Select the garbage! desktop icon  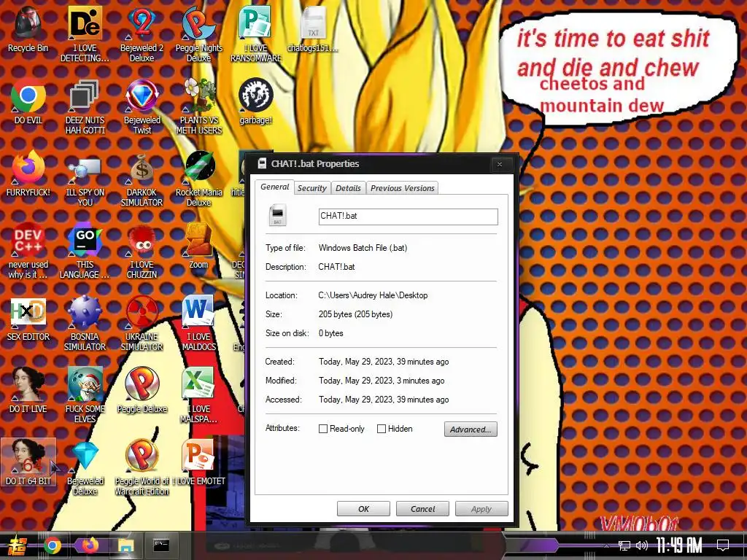coord(256,101)
